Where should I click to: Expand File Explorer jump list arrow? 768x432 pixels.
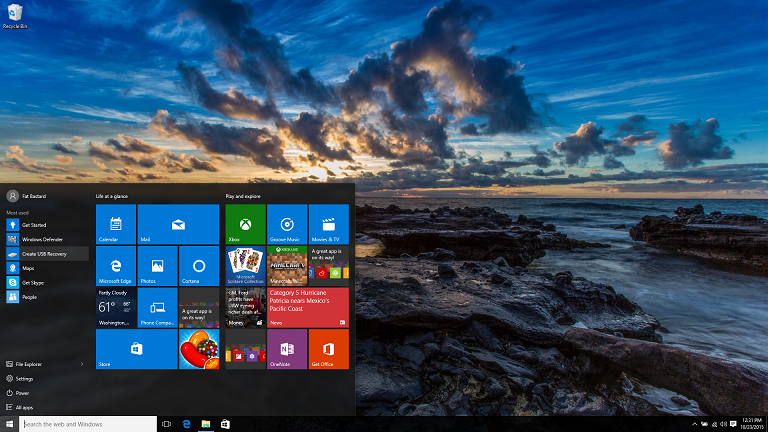pyautogui.click(x=82, y=364)
